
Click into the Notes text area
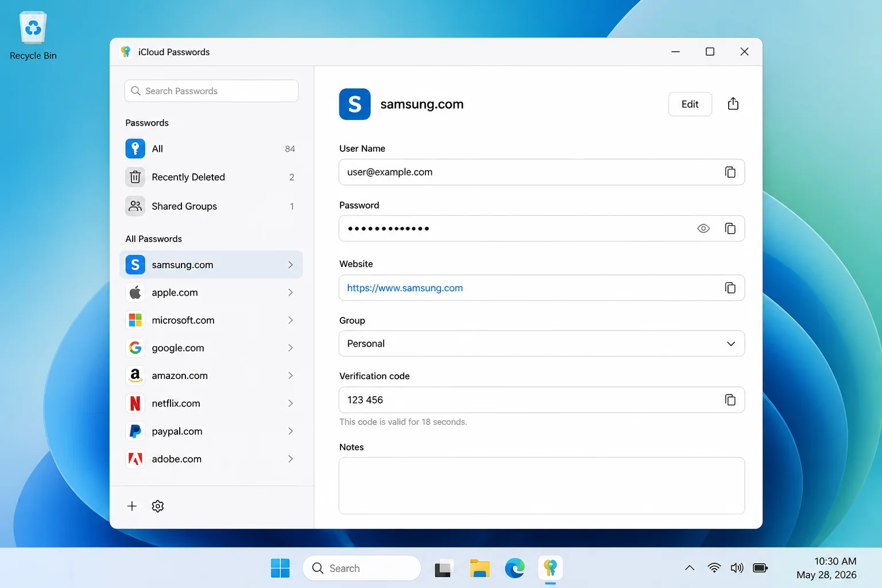(x=541, y=486)
